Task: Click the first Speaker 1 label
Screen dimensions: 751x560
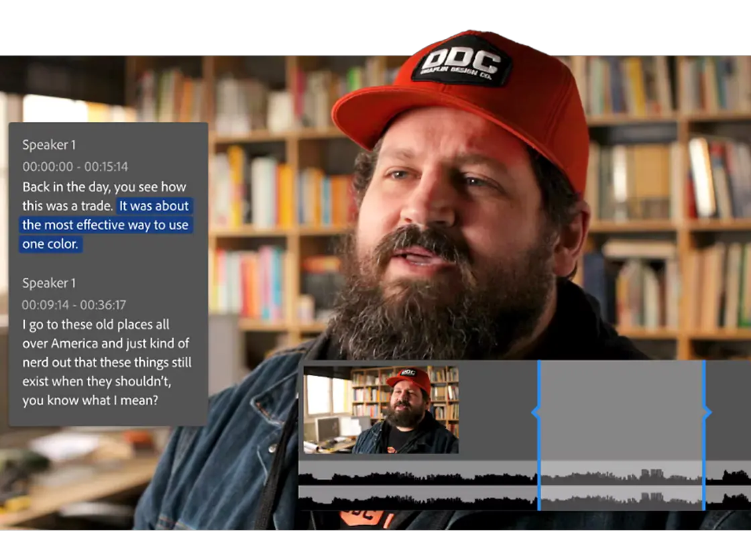Action: coord(49,145)
